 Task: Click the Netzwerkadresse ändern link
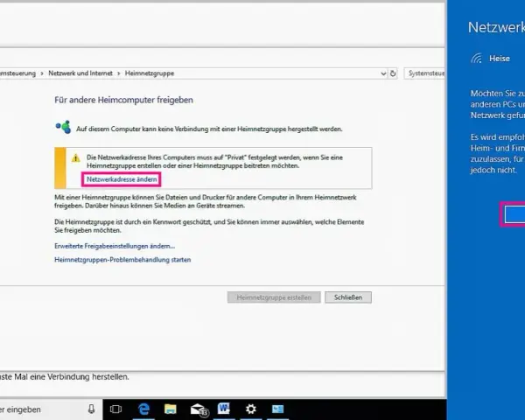(122, 179)
